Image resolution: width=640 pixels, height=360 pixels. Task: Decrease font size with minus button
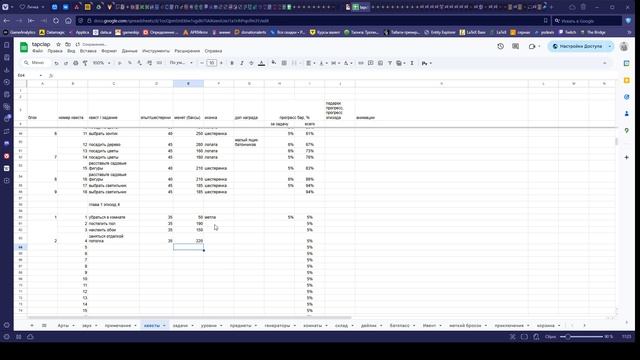(202, 63)
